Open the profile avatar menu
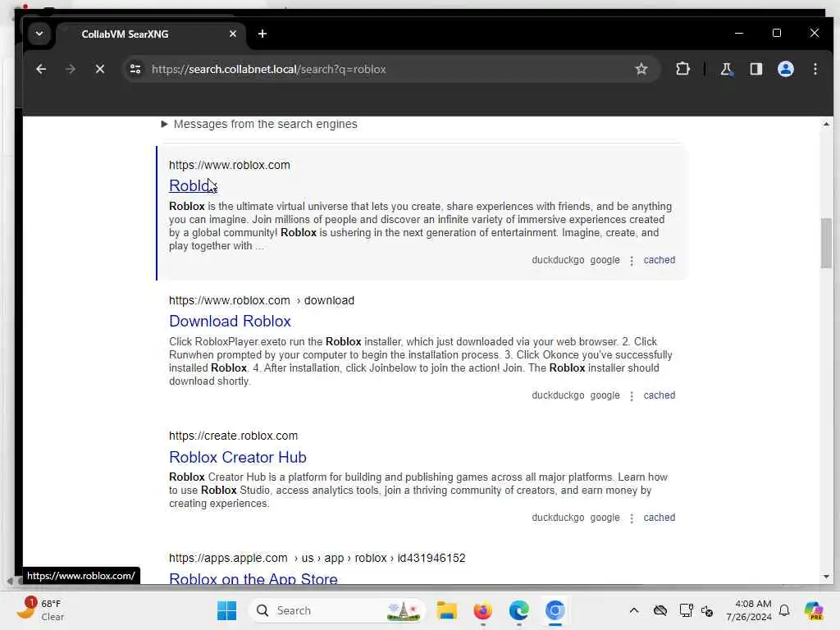Image resolution: width=840 pixels, height=630 pixels. (x=785, y=69)
